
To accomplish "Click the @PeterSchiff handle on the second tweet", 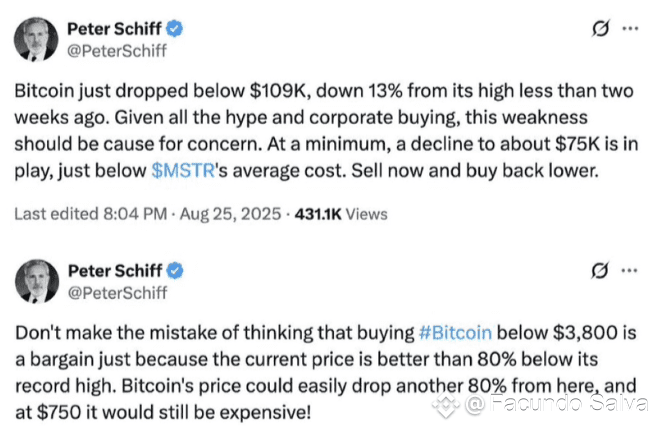I will click(x=118, y=293).
